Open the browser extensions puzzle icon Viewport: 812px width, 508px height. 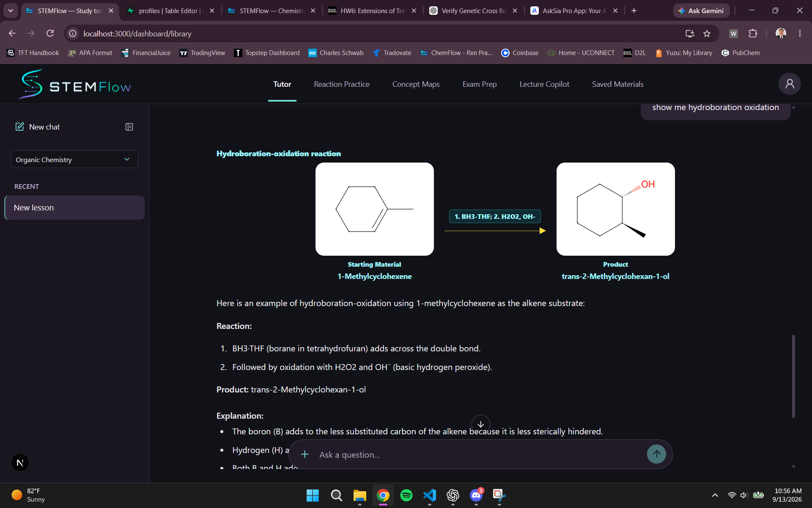coord(753,33)
